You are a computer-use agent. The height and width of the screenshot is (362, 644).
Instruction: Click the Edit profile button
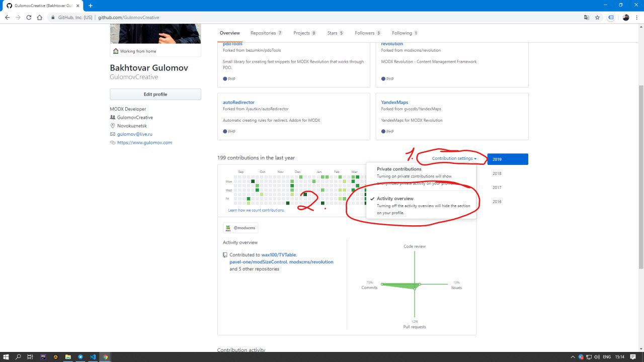155,95
